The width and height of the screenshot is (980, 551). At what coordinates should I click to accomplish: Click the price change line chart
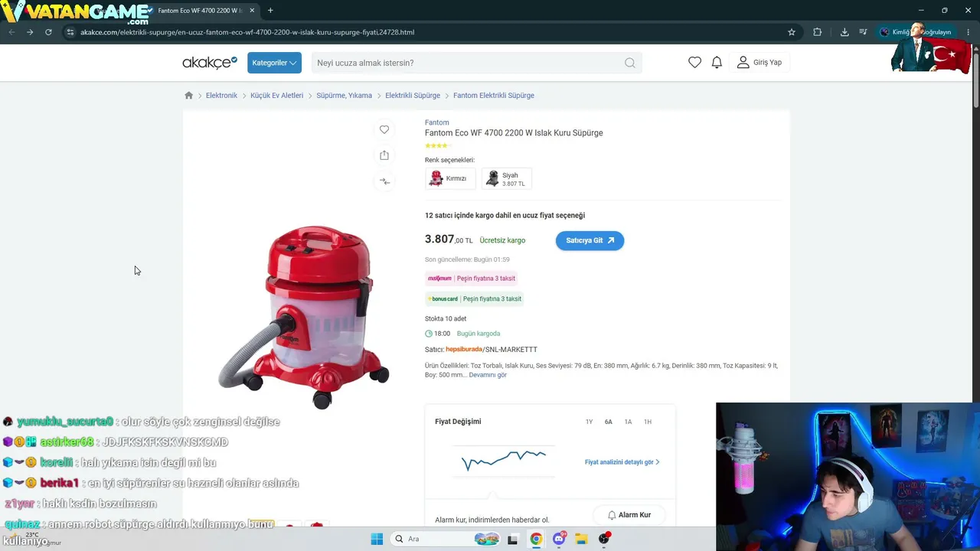tap(504, 459)
